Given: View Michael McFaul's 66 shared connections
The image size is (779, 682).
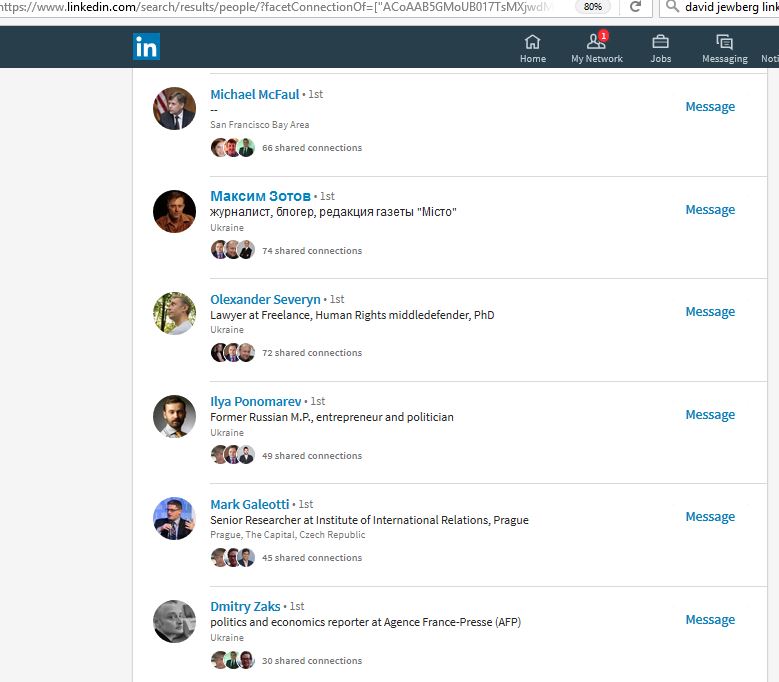Looking at the screenshot, I should 312,148.
